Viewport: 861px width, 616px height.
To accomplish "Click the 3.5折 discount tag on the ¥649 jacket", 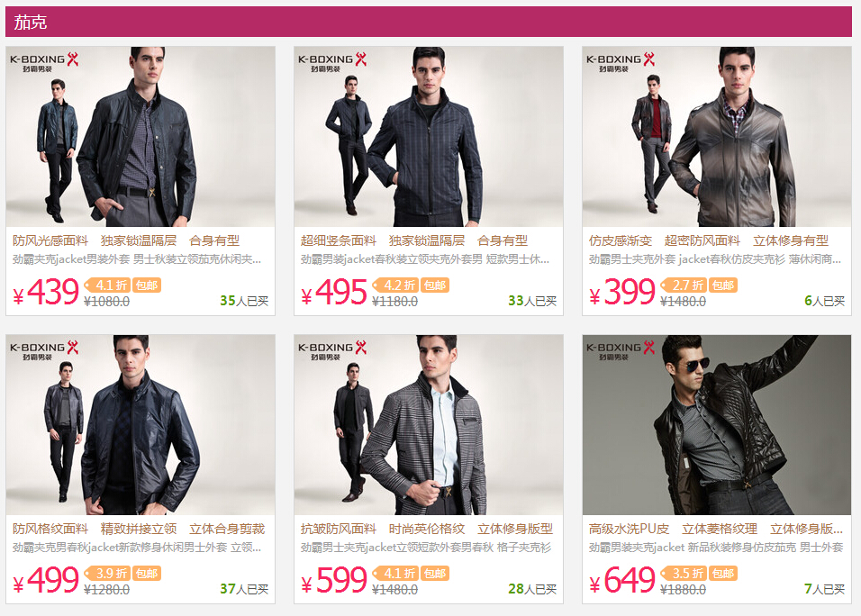I will 684,573.
